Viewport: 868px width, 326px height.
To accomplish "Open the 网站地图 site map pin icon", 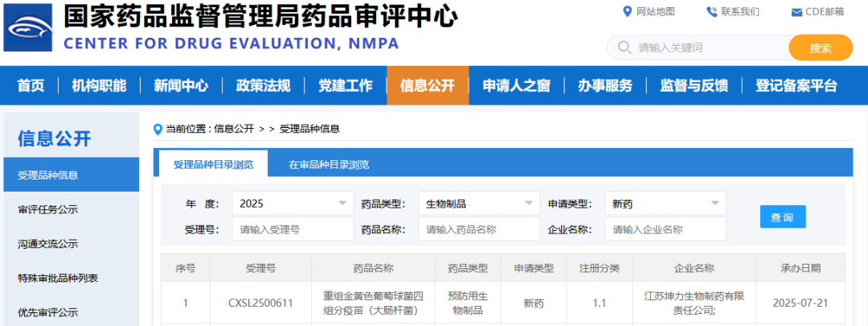I will click(x=628, y=11).
